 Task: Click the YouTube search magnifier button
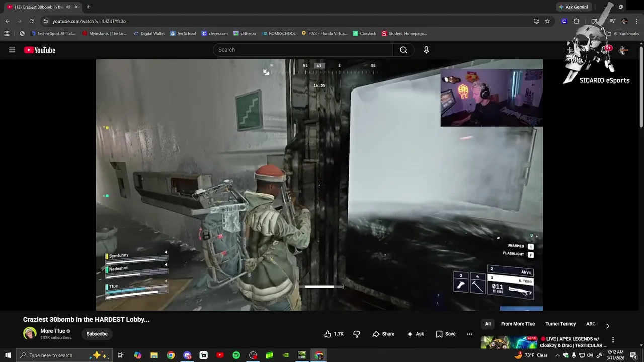[404, 50]
